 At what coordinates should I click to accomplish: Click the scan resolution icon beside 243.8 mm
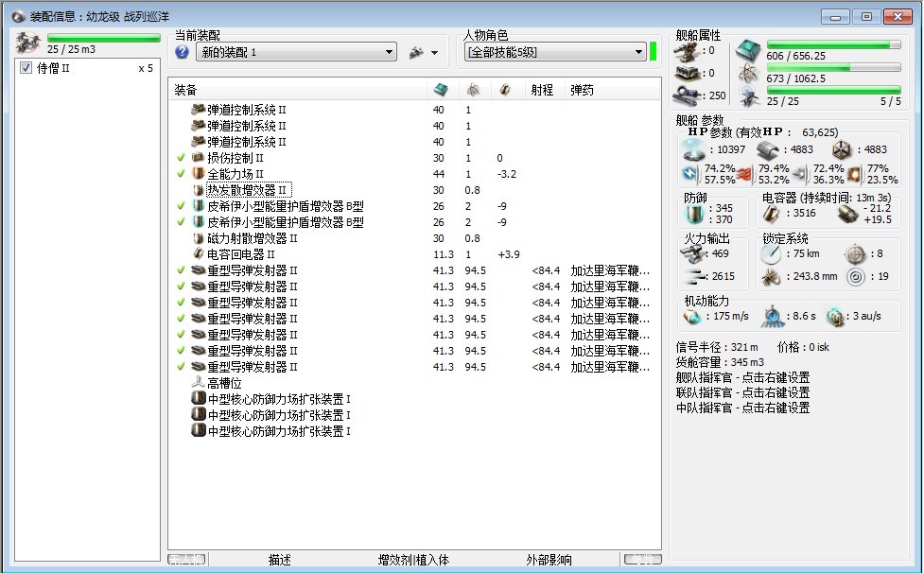click(771, 277)
